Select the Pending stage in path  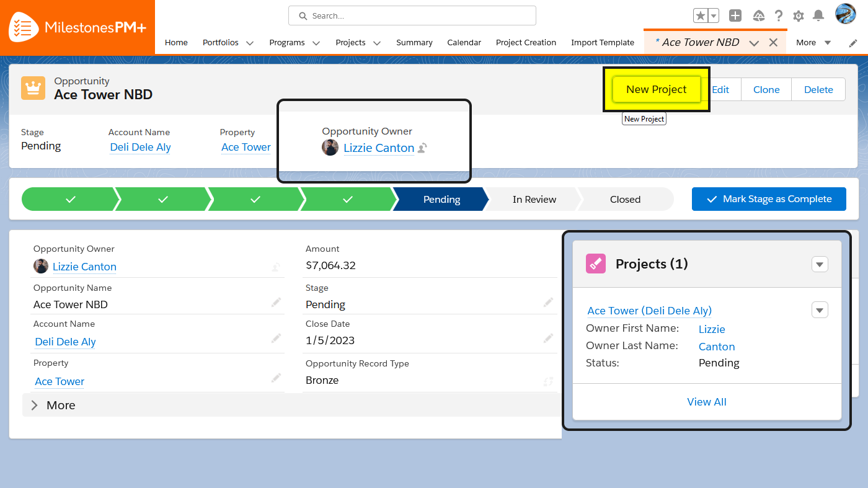pos(441,199)
